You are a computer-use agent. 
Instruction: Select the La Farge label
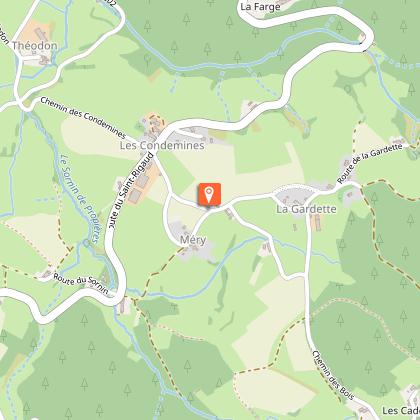(x=260, y=7)
